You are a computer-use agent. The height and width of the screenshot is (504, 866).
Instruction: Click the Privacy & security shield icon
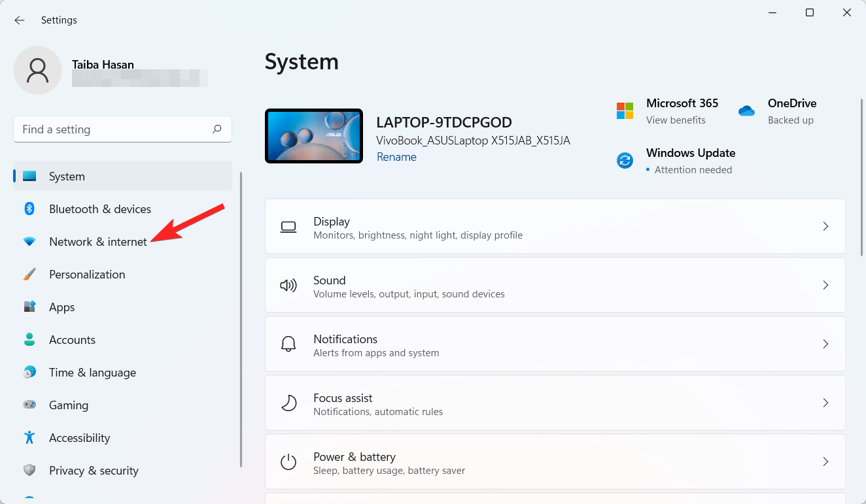click(x=29, y=471)
